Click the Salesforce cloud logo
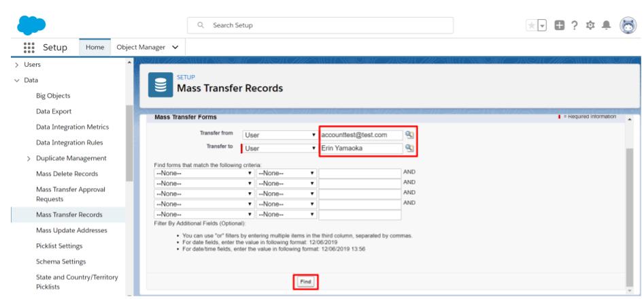The image size is (644, 299). coord(31,25)
